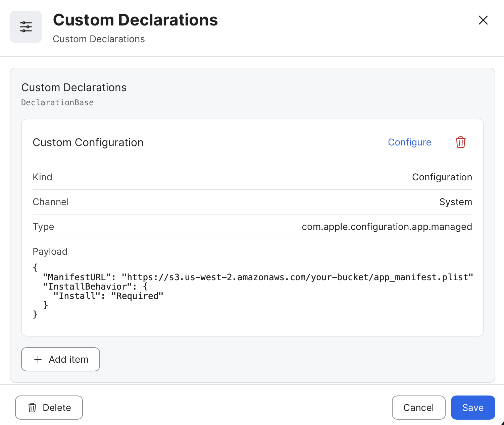The image size is (504, 425).
Task: Open Configure for Custom Configuration
Action: [409, 142]
